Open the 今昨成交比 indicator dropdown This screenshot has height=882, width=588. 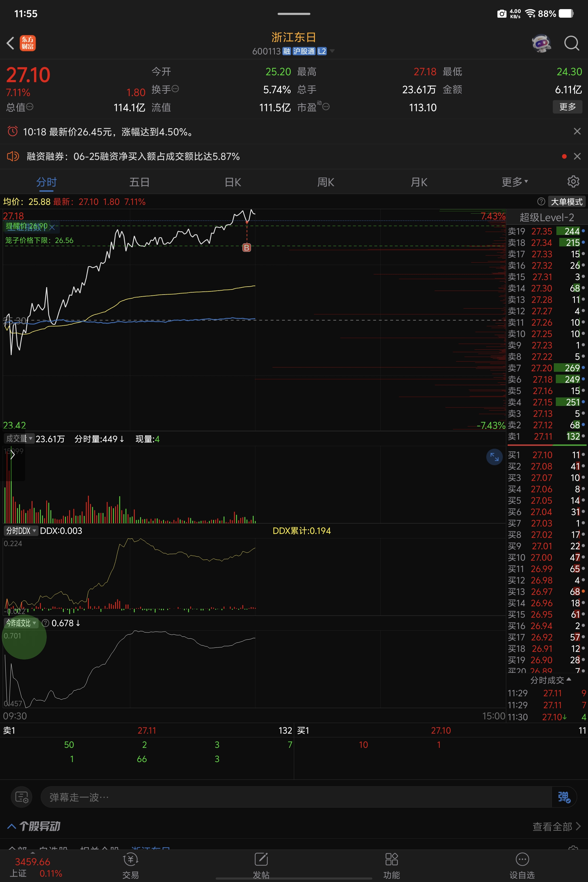tap(21, 623)
